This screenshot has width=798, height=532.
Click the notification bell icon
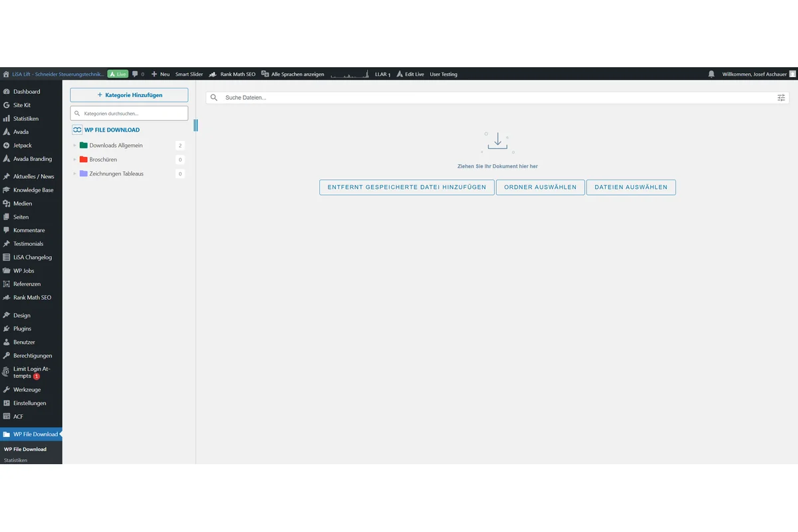712,74
